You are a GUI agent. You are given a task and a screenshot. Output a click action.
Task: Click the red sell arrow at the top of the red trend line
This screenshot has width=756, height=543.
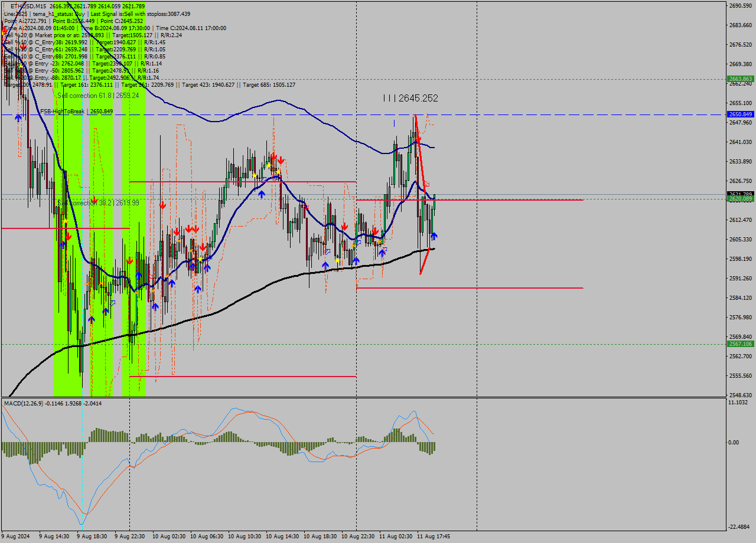418,138
